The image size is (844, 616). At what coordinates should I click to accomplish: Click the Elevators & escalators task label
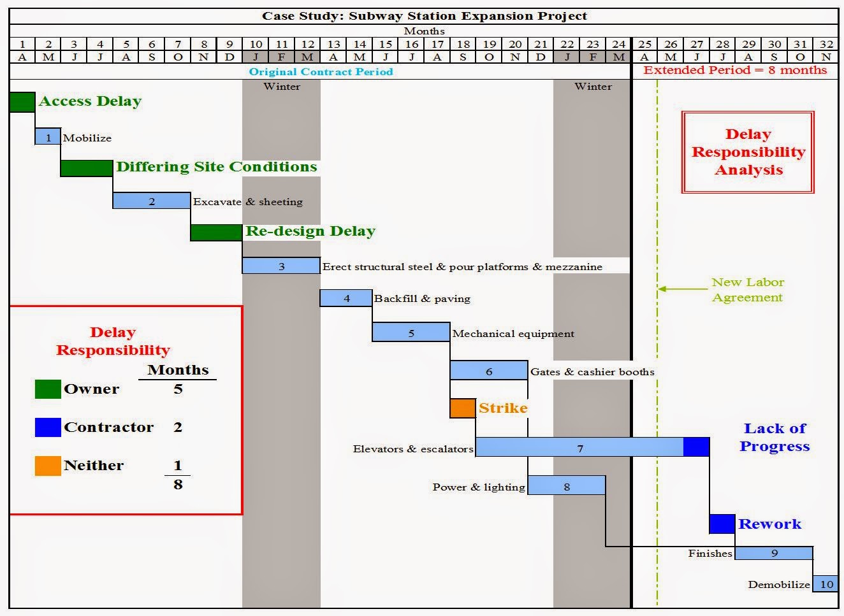pos(412,448)
